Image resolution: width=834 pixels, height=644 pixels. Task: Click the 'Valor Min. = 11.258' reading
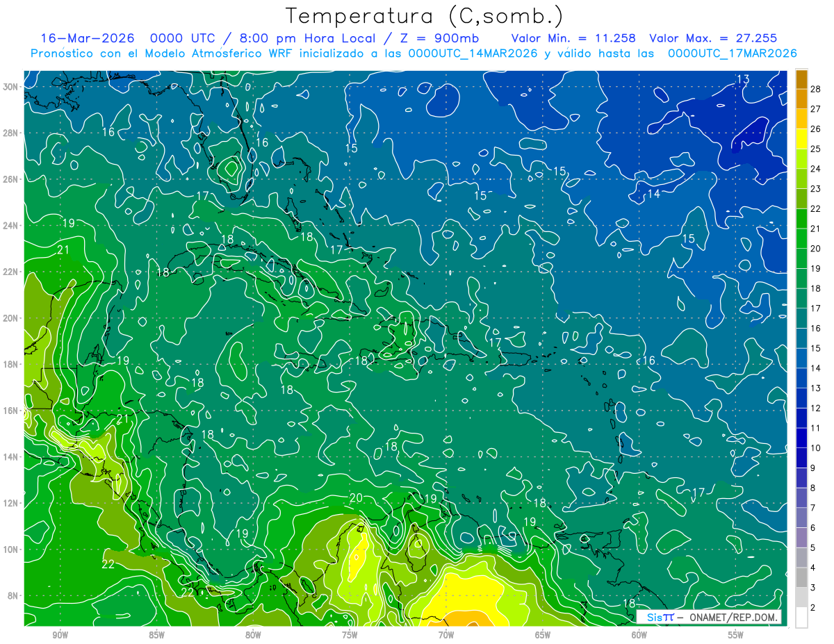coord(573,38)
